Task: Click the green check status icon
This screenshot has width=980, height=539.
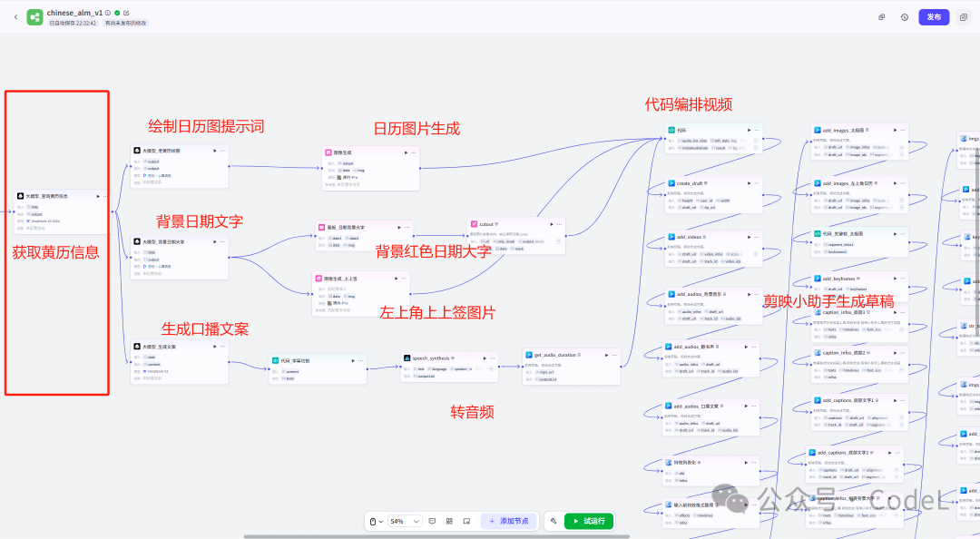Action: click(x=117, y=13)
